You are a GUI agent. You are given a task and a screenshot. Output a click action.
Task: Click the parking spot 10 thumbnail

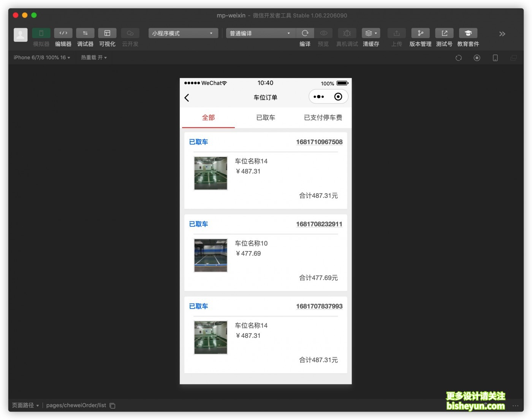click(x=211, y=255)
